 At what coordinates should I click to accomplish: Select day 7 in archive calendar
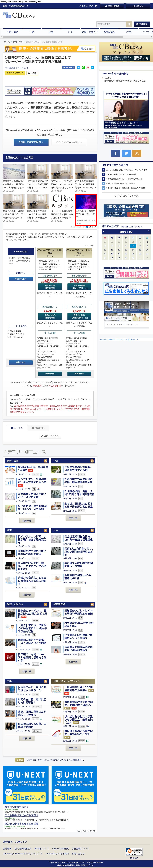[x=133, y=246]
